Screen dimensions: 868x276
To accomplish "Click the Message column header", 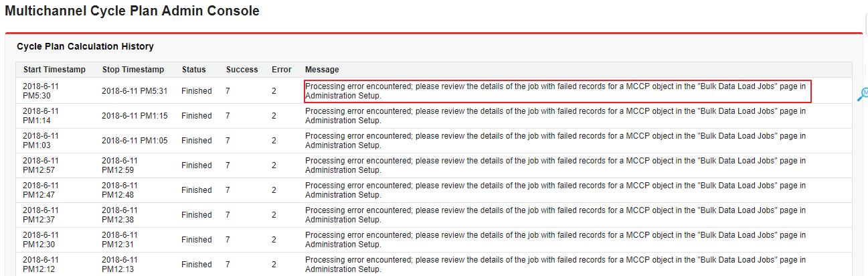I will click(x=322, y=70).
